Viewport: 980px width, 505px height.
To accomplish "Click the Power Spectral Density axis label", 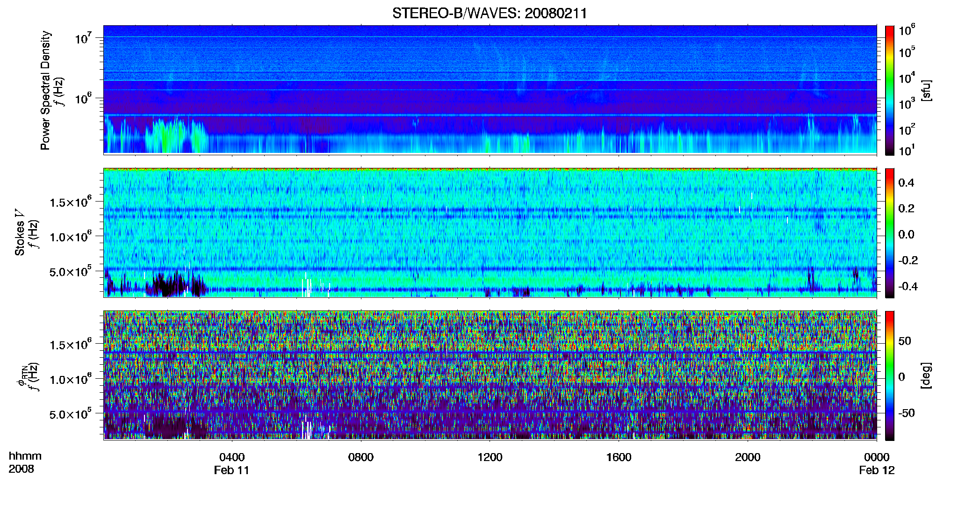I will (x=45, y=90).
